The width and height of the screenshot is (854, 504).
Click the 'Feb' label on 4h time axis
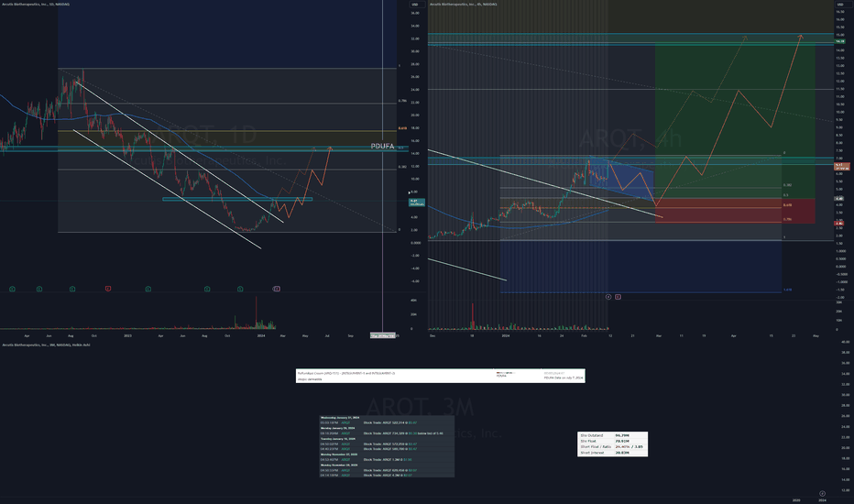point(584,335)
